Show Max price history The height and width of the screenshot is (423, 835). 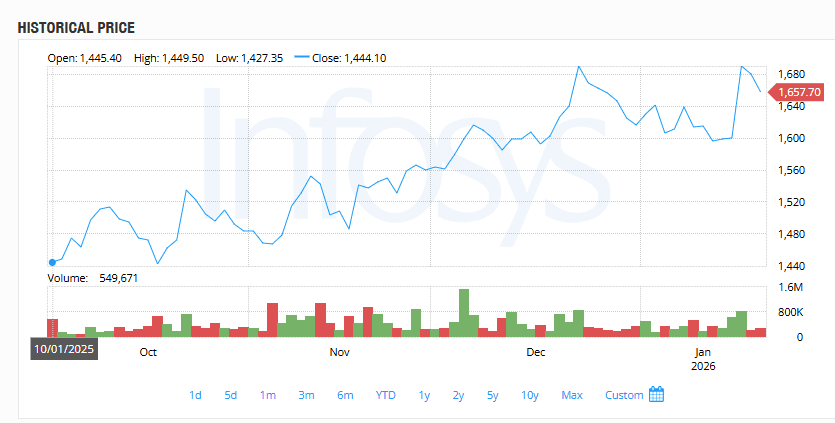point(572,395)
